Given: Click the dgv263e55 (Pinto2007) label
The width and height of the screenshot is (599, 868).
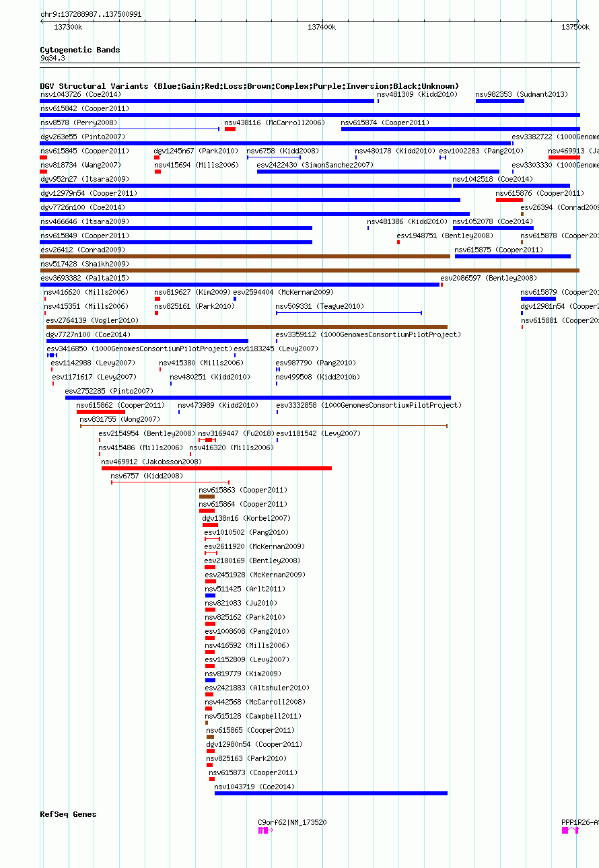Looking at the screenshot, I should coord(82,137).
